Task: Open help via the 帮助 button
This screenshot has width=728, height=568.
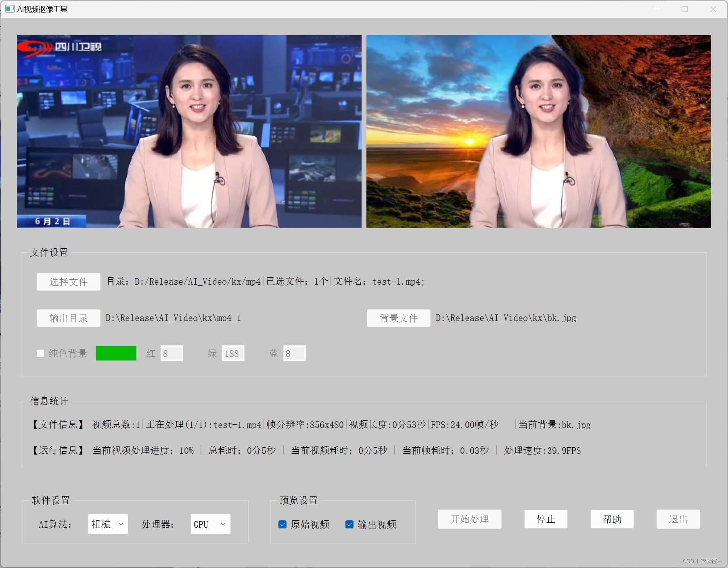Action: [x=612, y=519]
